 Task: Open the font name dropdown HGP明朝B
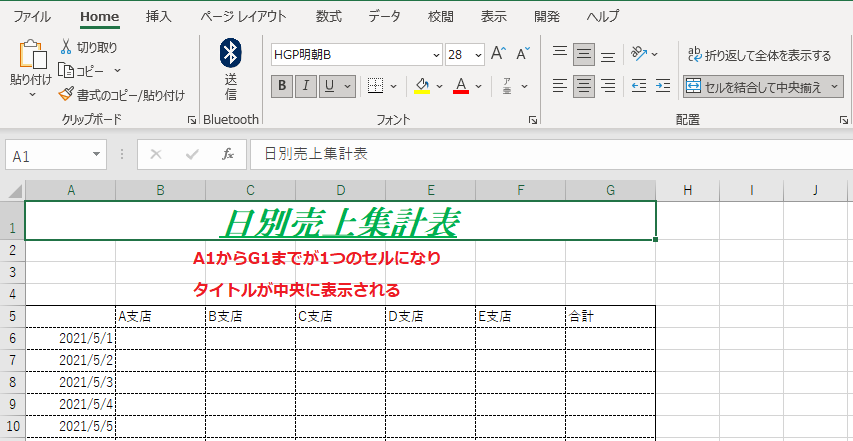pyautogui.click(x=436, y=55)
